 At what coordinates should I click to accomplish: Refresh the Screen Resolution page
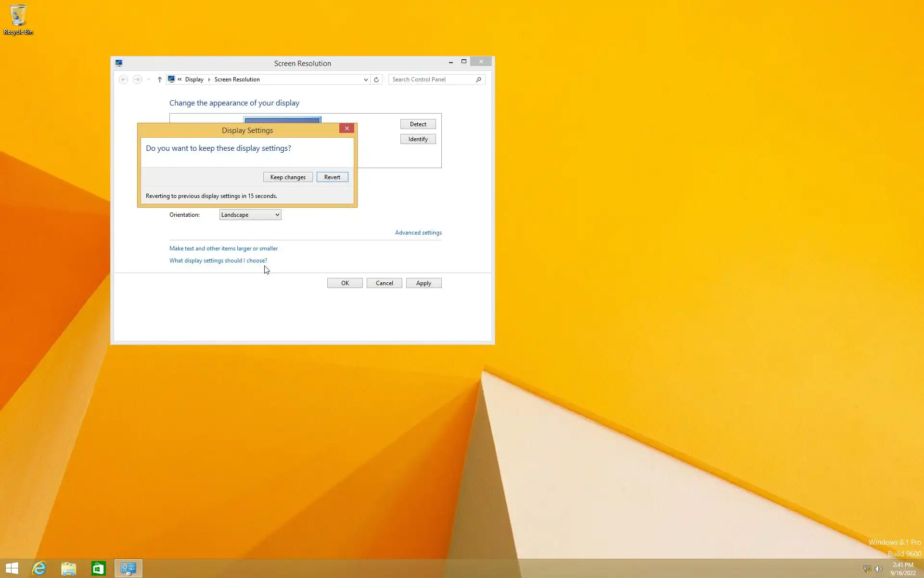376,79
